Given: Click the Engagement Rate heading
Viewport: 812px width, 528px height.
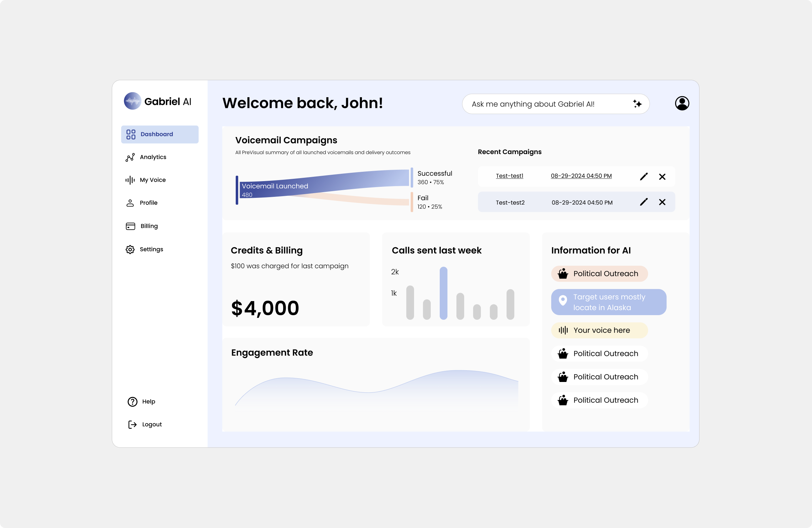Looking at the screenshot, I should coord(272,353).
